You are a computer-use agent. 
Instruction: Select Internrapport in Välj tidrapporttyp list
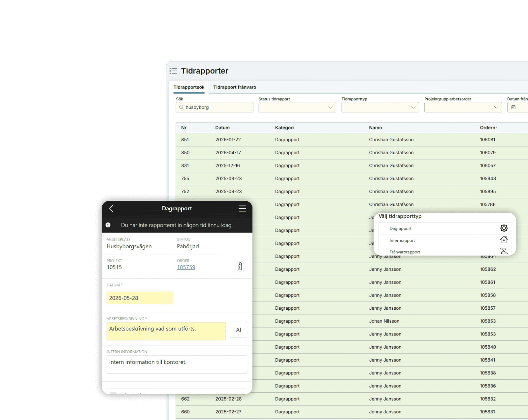coord(445,240)
